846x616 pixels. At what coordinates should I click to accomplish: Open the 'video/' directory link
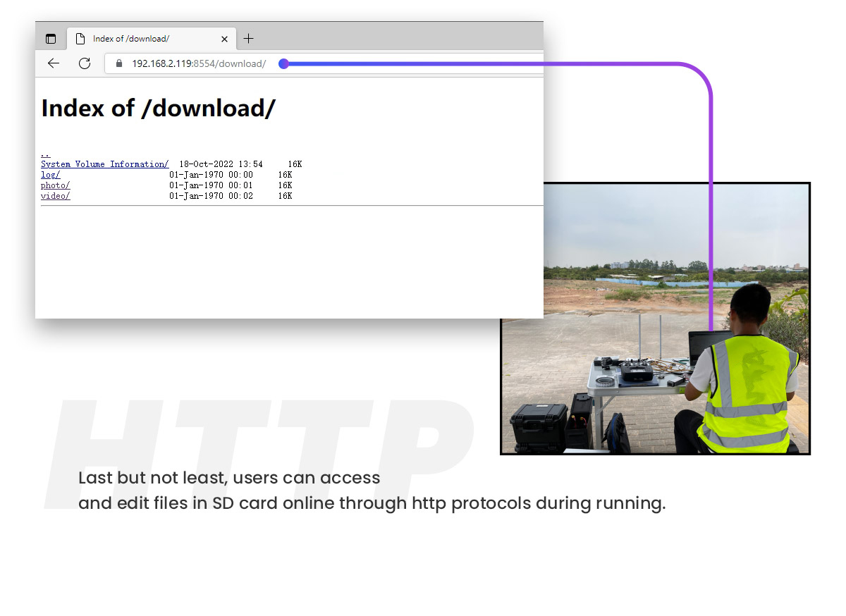55,196
